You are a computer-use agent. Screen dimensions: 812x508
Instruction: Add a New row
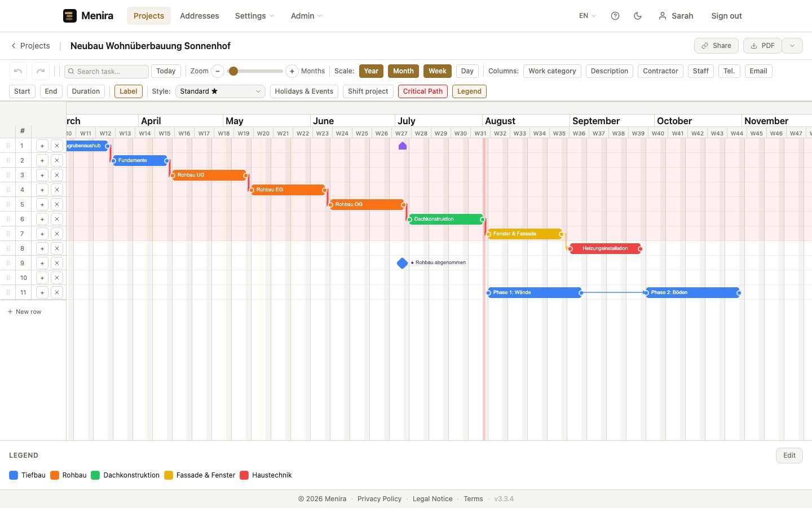click(24, 312)
